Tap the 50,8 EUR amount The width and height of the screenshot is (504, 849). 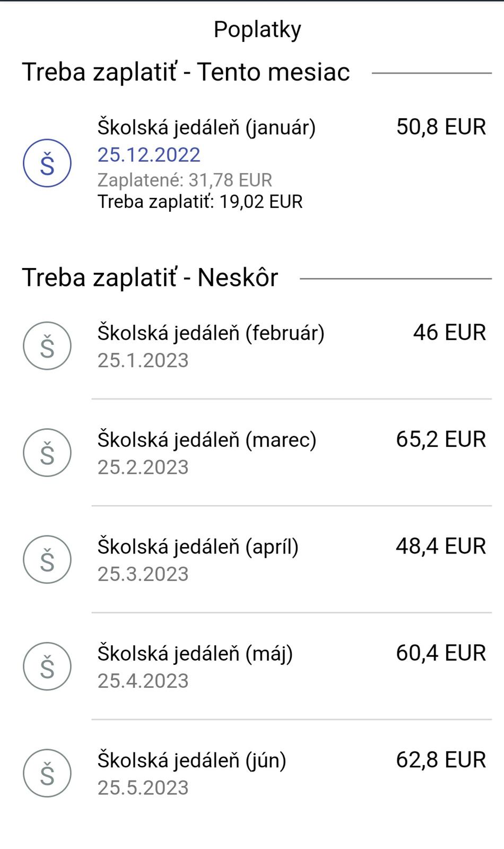click(x=441, y=127)
